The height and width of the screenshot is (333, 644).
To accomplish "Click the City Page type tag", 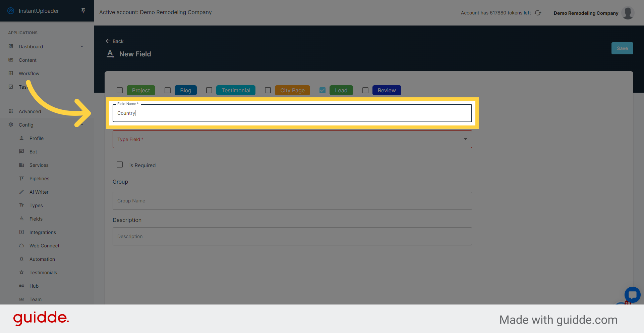I will point(292,90).
